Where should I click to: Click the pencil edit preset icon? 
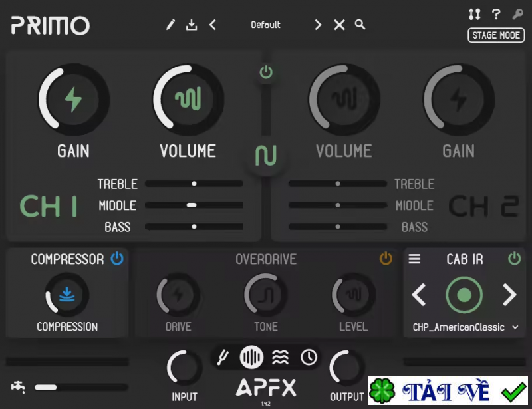(171, 25)
